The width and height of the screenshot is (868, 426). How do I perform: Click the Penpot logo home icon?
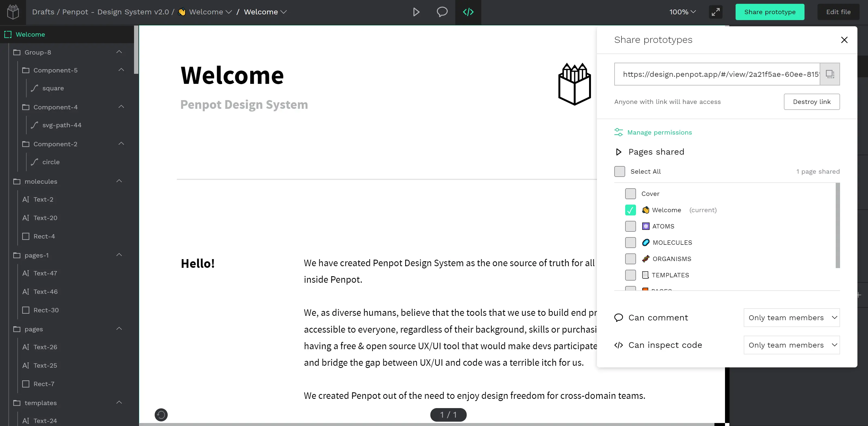[x=13, y=12]
